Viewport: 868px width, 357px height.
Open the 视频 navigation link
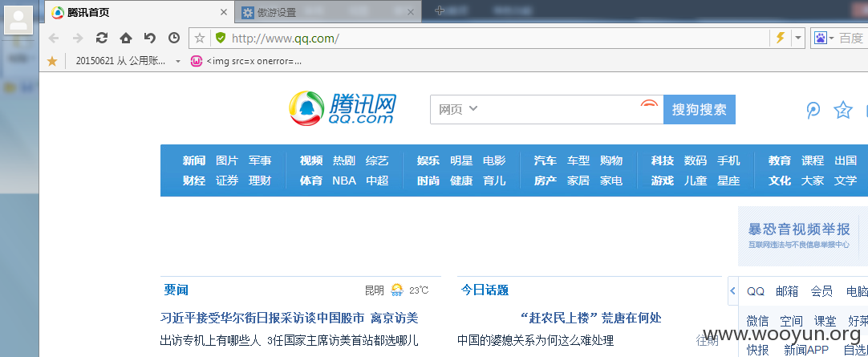pos(311,160)
